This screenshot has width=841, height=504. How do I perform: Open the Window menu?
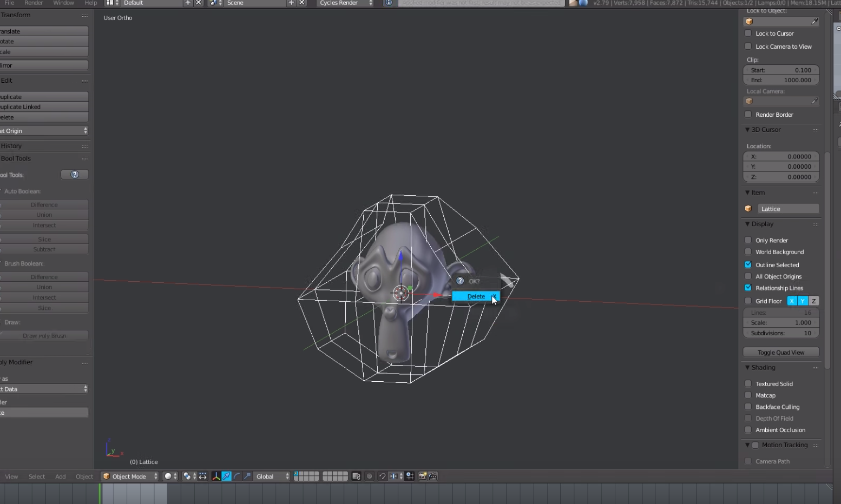pos(63,3)
